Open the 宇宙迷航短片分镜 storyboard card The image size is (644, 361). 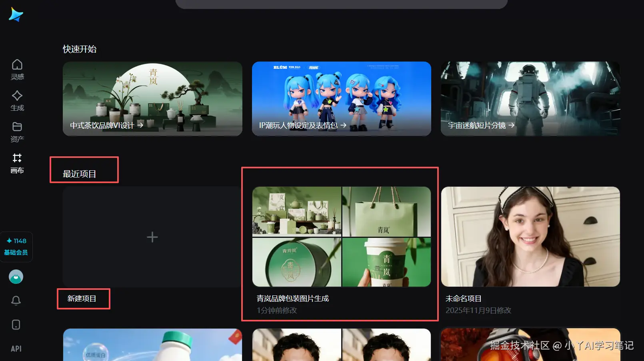(530, 99)
